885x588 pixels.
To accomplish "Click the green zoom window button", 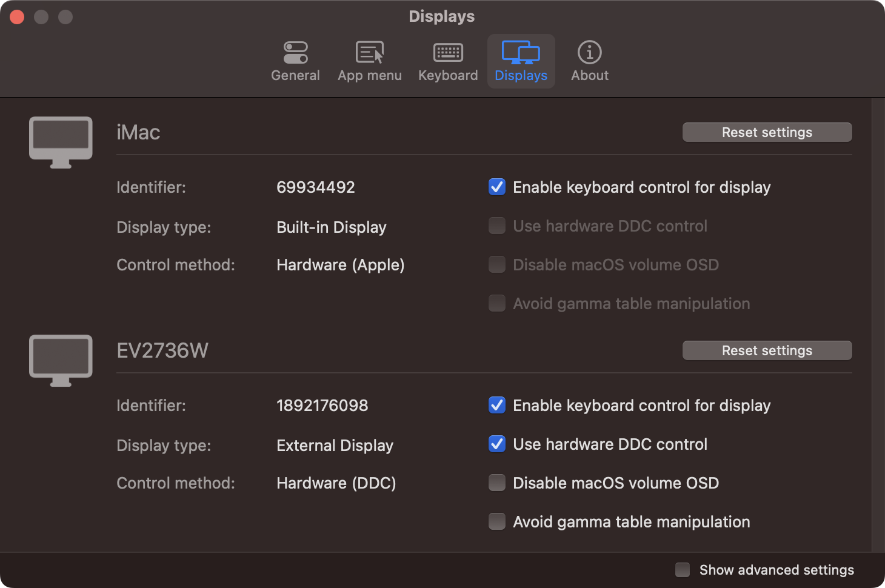I will [64, 16].
